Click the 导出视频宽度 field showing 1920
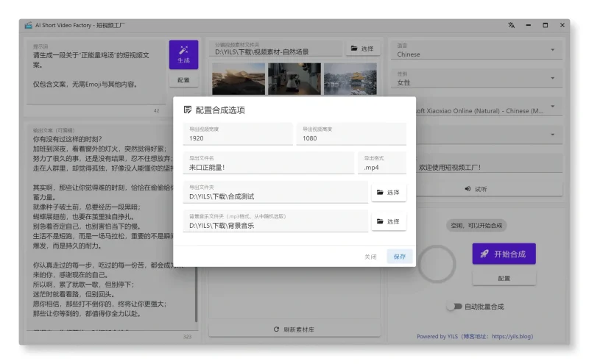 click(x=238, y=138)
